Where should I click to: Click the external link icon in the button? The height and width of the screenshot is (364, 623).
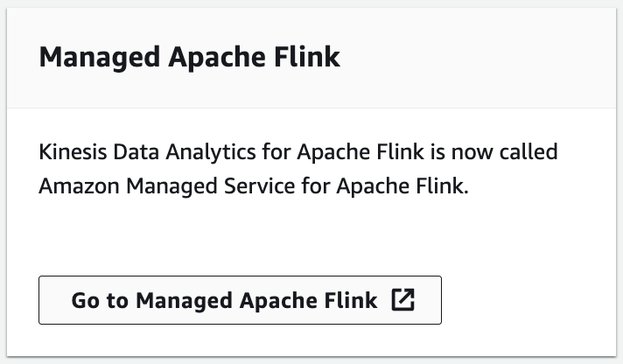click(x=402, y=300)
